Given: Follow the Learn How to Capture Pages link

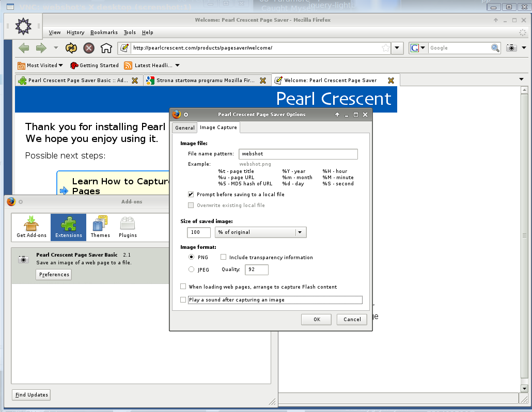Looking at the screenshot, I should pyautogui.click(x=120, y=186).
